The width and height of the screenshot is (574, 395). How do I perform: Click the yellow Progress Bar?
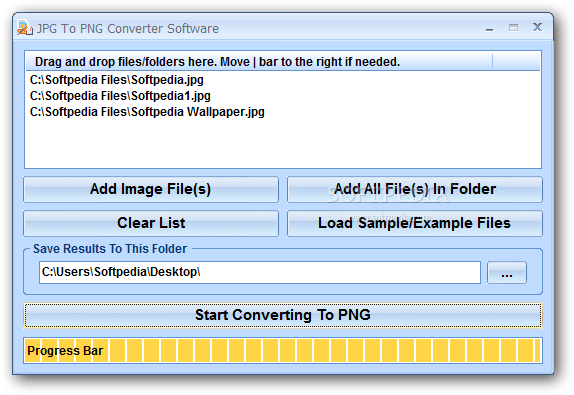[283, 351]
